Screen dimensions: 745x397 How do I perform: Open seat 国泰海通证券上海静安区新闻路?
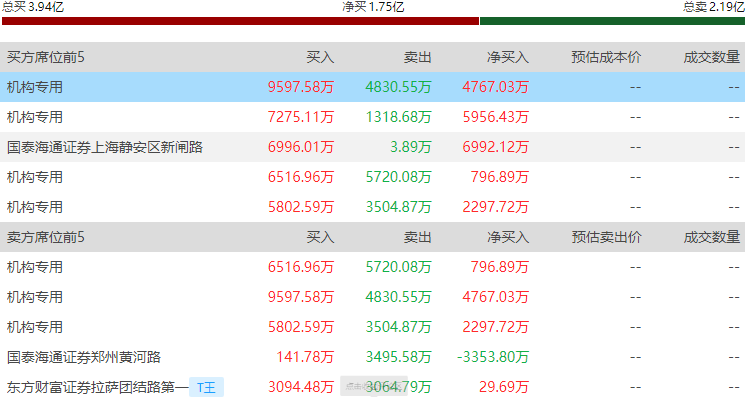(x=105, y=147)
